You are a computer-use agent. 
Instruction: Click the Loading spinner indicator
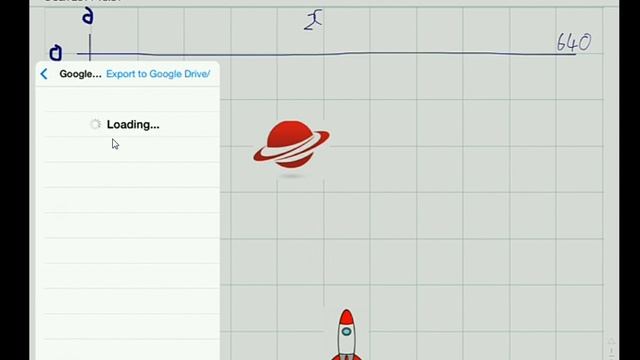[x=95, y=124]
